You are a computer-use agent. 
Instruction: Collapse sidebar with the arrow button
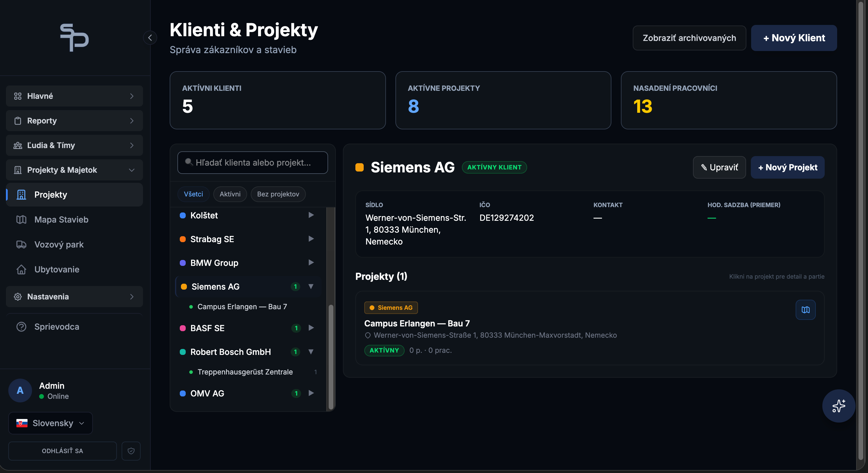pyautogui.click(x=150, y=38)
